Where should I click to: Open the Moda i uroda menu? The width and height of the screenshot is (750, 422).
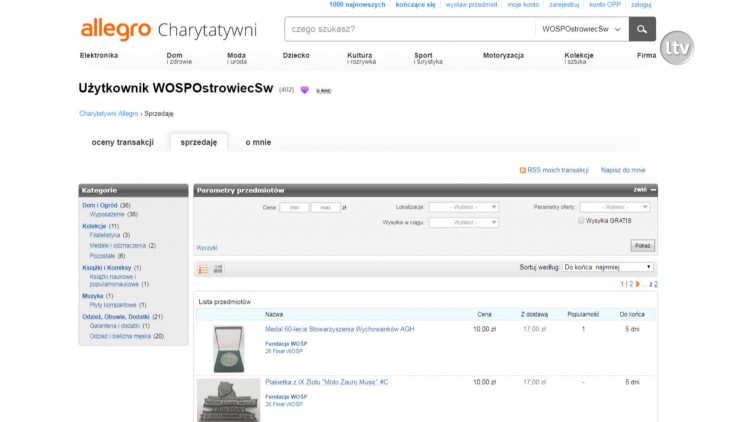click(237, 58)
